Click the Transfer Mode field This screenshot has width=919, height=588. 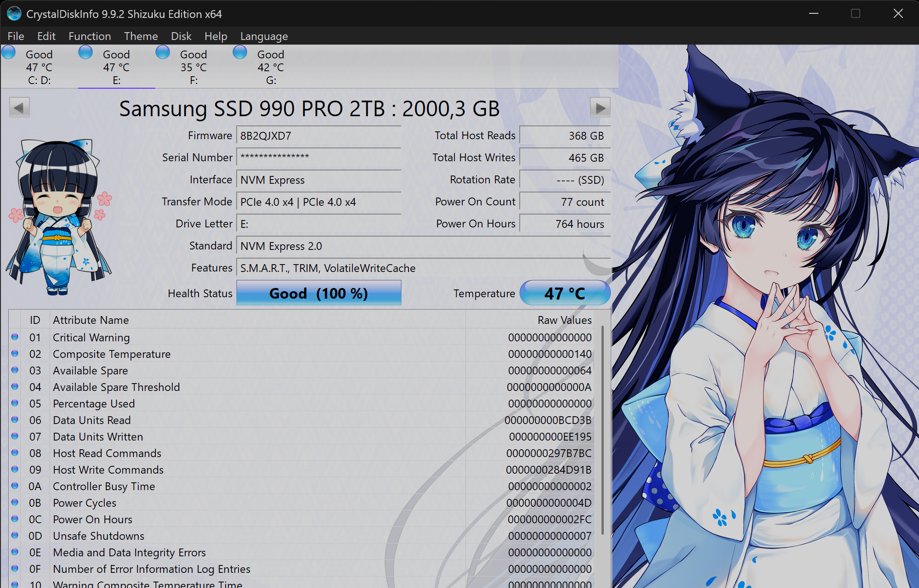319,202
